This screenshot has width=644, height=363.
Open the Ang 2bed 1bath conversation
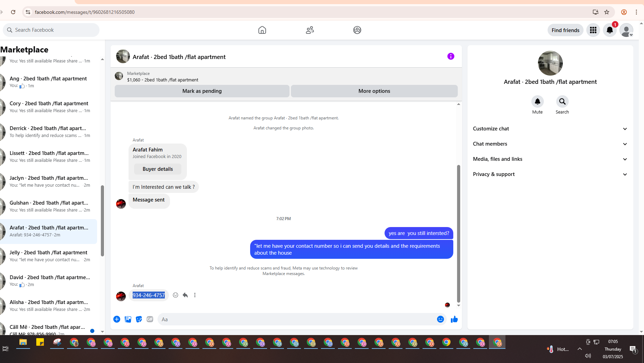click(48, 82)
